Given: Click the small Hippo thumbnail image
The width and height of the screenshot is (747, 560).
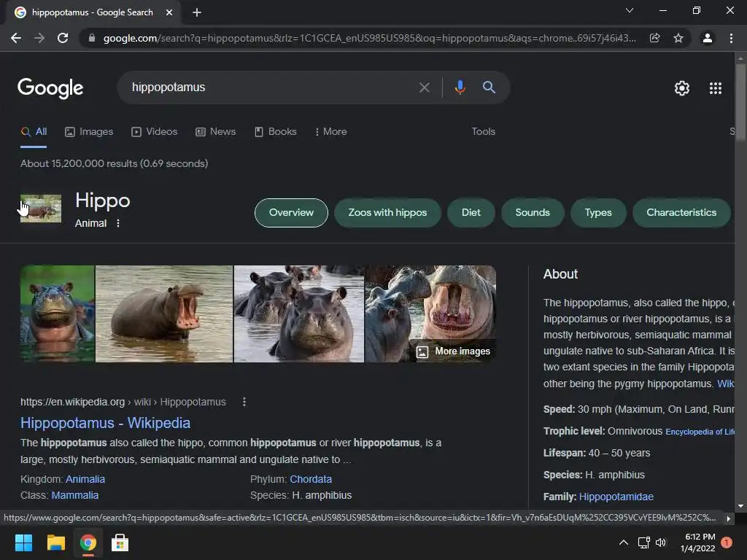Looking at the screenshot, I should point(41,209).
